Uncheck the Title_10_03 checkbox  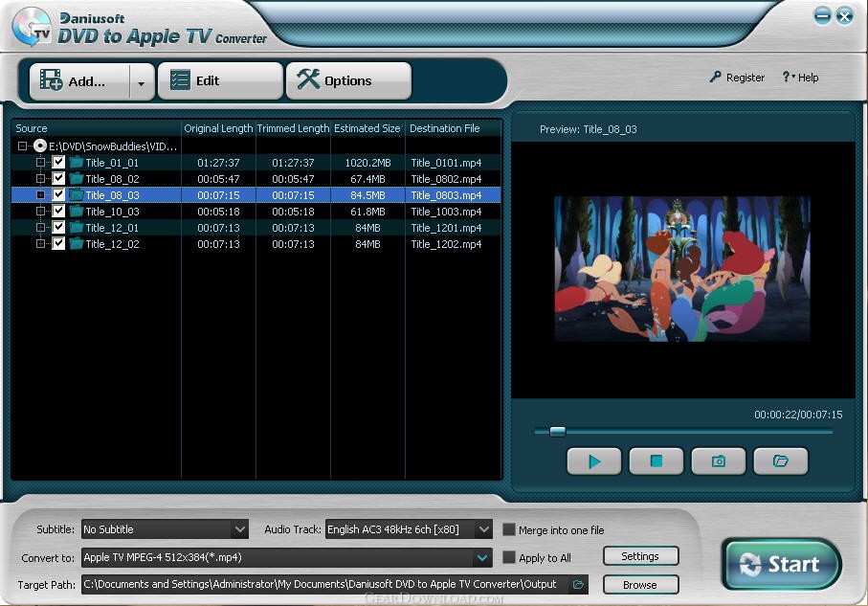pyautogui.click(x=58, y=211)
